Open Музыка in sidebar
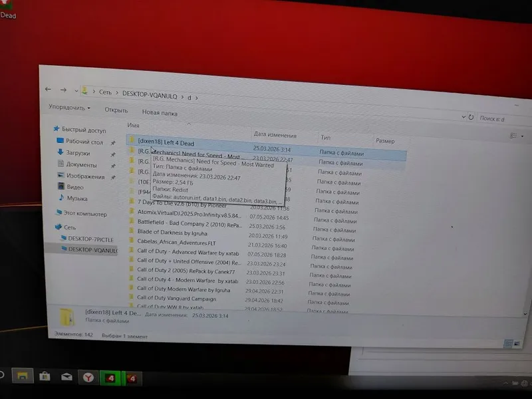 point(73,198)
